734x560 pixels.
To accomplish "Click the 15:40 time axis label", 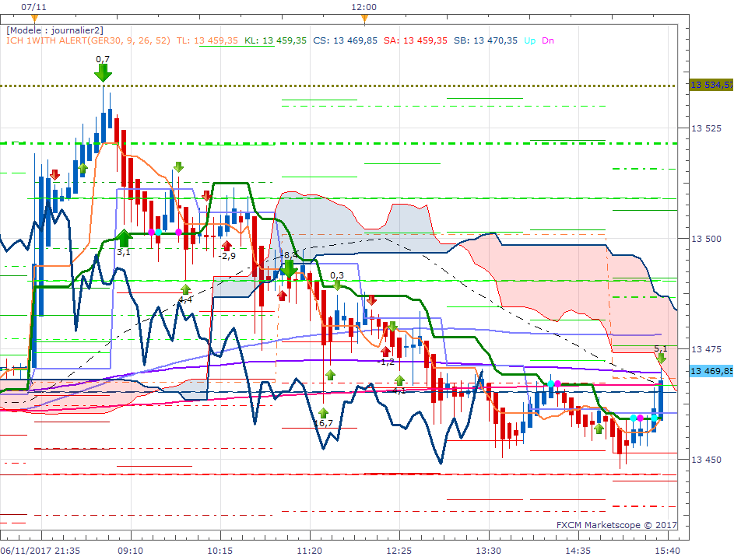I will click(667, 551).
